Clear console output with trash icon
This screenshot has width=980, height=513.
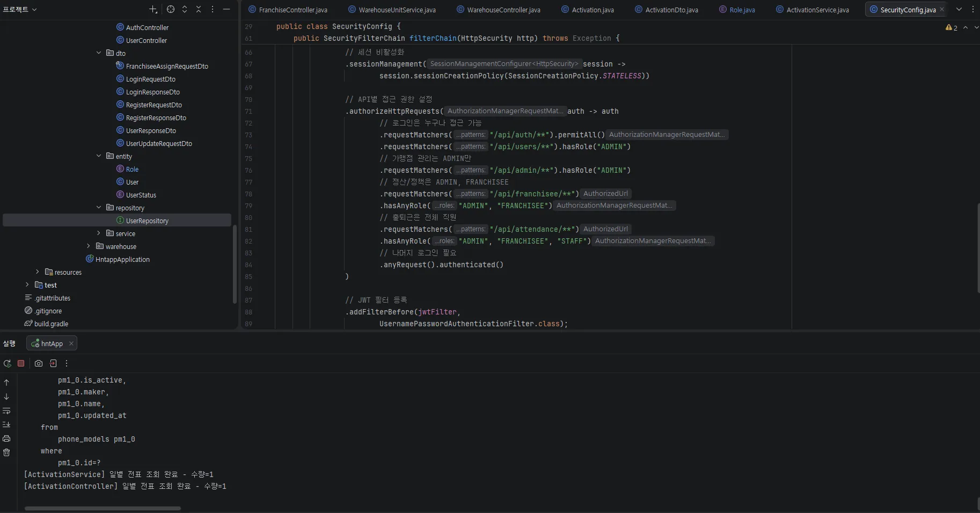[x=6, y=452]
